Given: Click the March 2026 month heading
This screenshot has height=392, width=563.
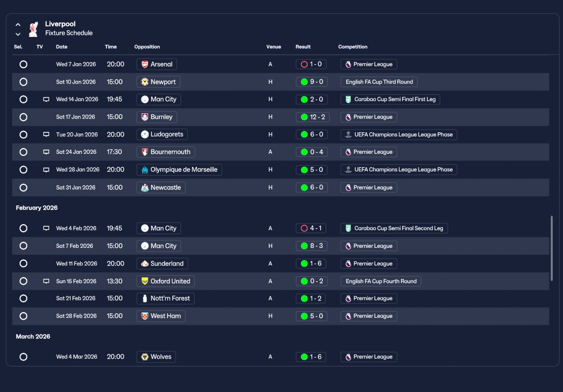Looking at the screenshot, I should pos(33,337).
